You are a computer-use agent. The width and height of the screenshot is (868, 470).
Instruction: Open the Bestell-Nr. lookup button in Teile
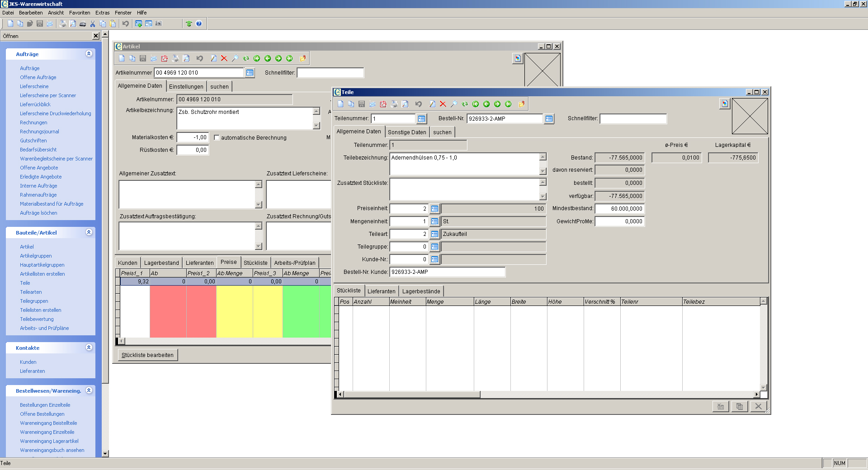tap(549, 118)
